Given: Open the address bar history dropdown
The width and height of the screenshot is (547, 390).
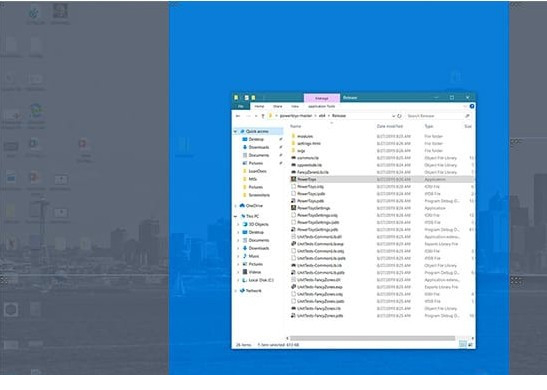Looking at the screenshot, I should pyautogui.click(x=393, y=116).
